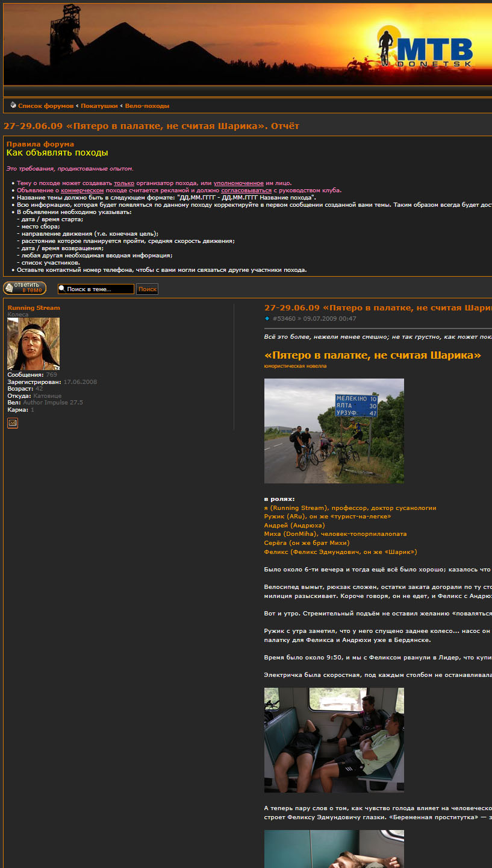Click the underlined word только in rules

[124, 183]
